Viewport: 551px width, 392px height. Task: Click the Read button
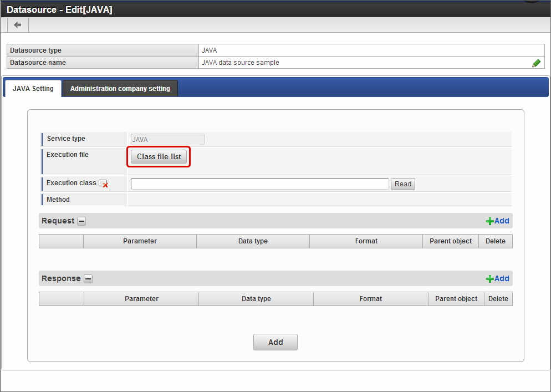point(402,184)
